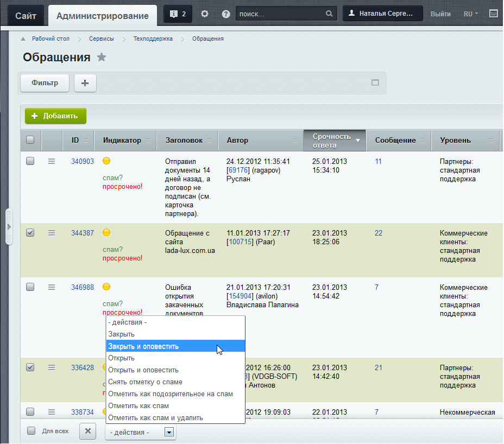Expand the left sidebar arrow handle
Viewport: 504px width, 444px height.
pyautogui.click(x=9, y=227)
